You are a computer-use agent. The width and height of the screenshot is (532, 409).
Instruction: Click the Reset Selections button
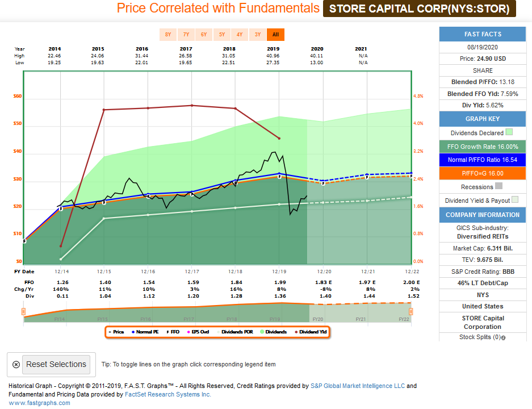tap(56, 364)
